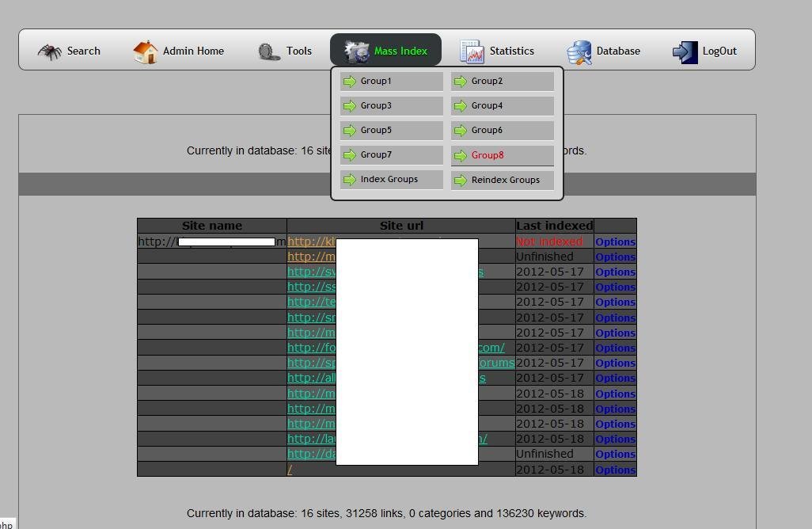Image resolution: width=812 pixels, height=529 pixels.
Task: Select the Search spider icon
Action: coord(51,51)
